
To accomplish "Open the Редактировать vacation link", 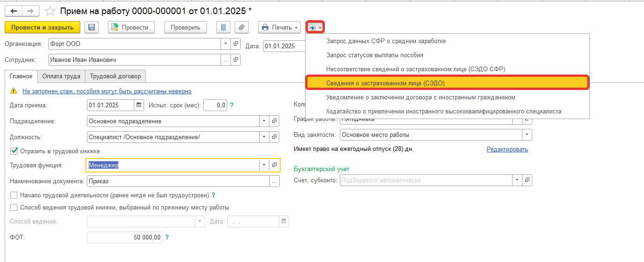I will [507, 150].
